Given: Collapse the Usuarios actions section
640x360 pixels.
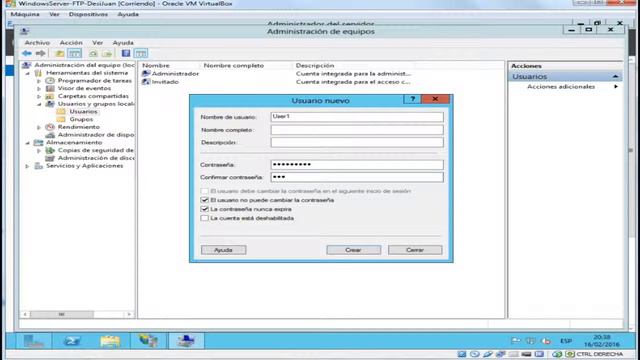Looking at the screenshot, I should click(x=615, y=76).
